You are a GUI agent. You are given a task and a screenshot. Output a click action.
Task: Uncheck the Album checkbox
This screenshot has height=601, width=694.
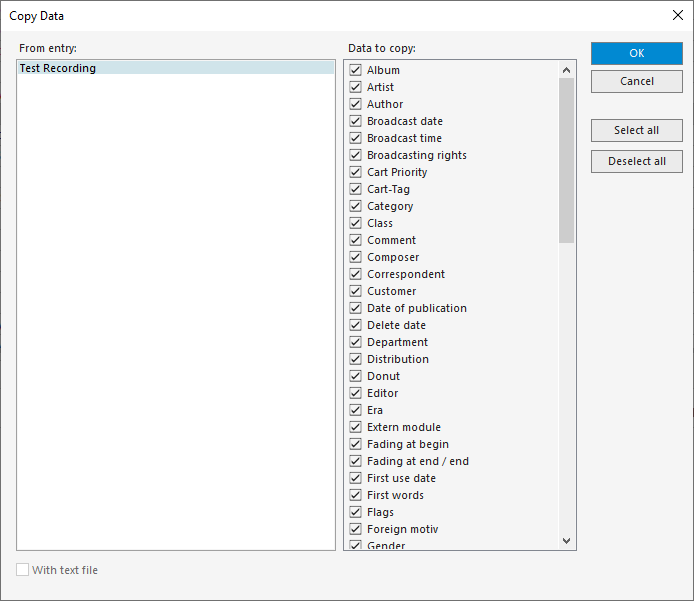[355, 70]
